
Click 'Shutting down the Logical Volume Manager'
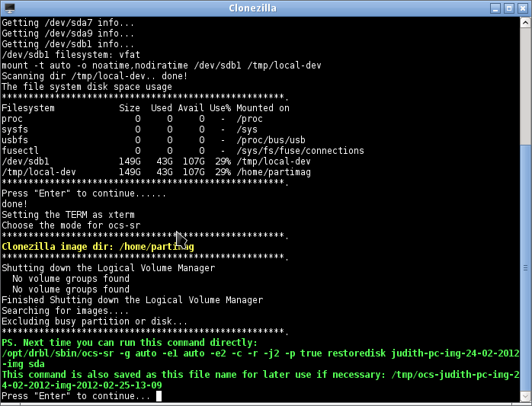pyautogui.click(x=108, y=268)
